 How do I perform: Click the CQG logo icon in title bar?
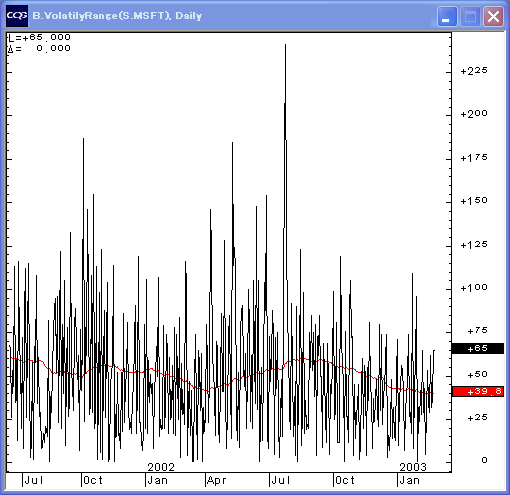coord(17,16)
